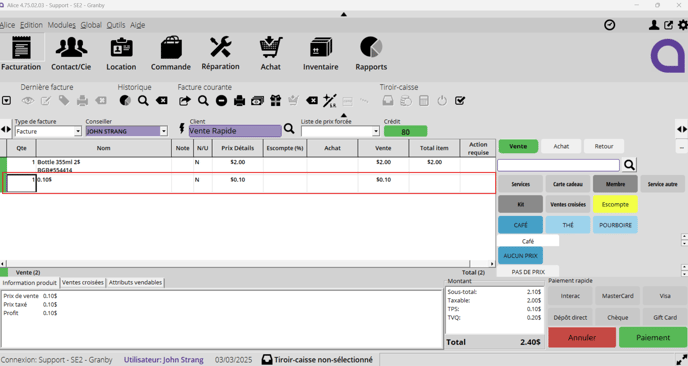Screen dimensions: 688x366
Task: Click the magic wand icon in Facture courante
Action: point(330,101)
